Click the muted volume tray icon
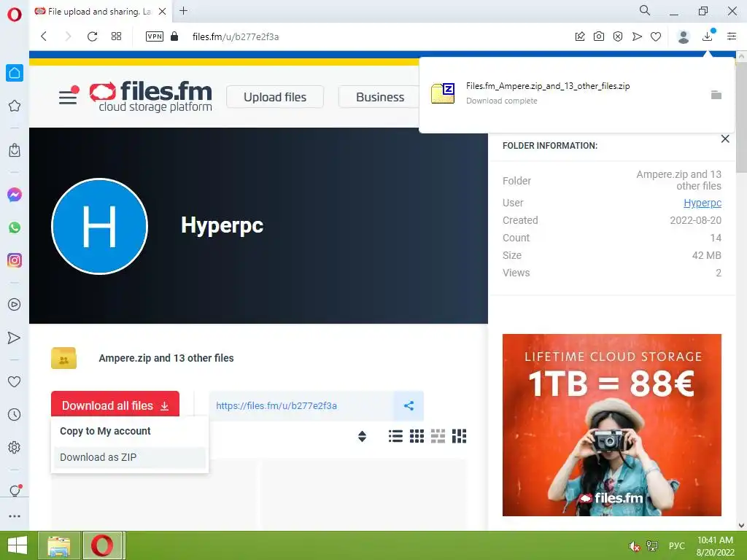 click(x=634, y=546)
